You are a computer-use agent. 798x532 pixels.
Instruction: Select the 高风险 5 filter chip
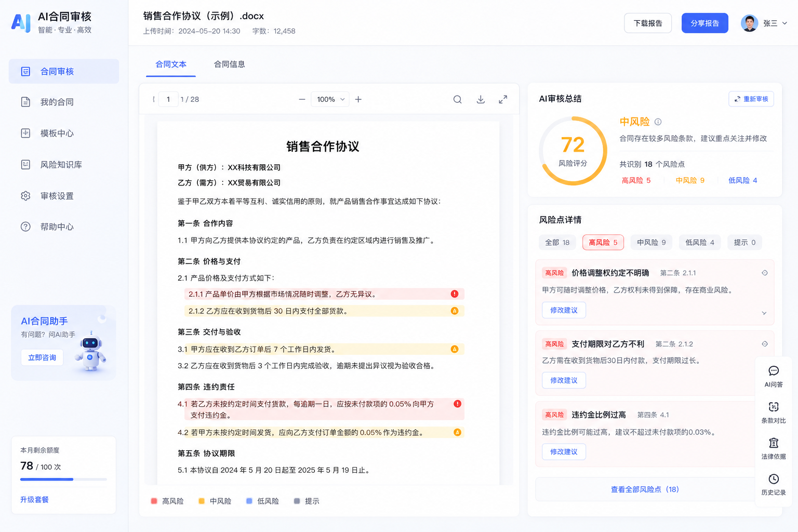[x=603, y=243]
